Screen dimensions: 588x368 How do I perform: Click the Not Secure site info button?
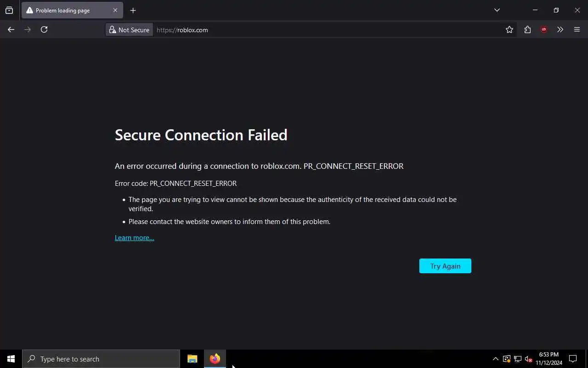129,30
